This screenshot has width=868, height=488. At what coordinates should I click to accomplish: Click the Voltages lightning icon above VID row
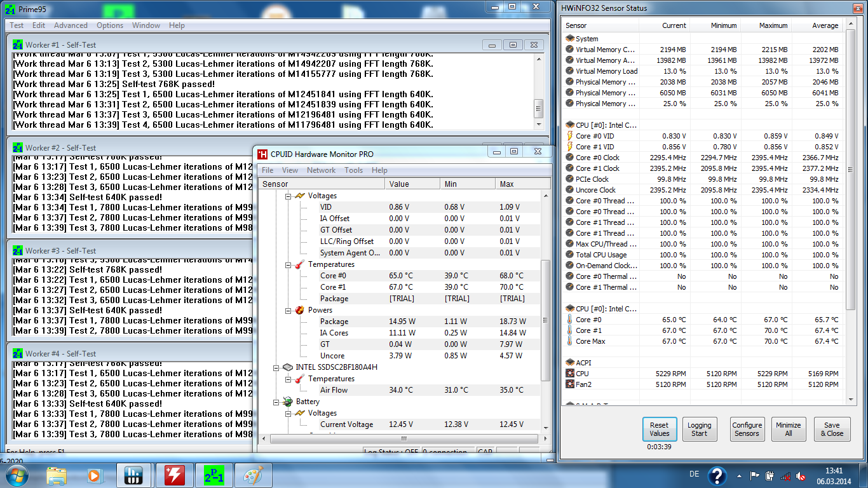pos(300,196)
